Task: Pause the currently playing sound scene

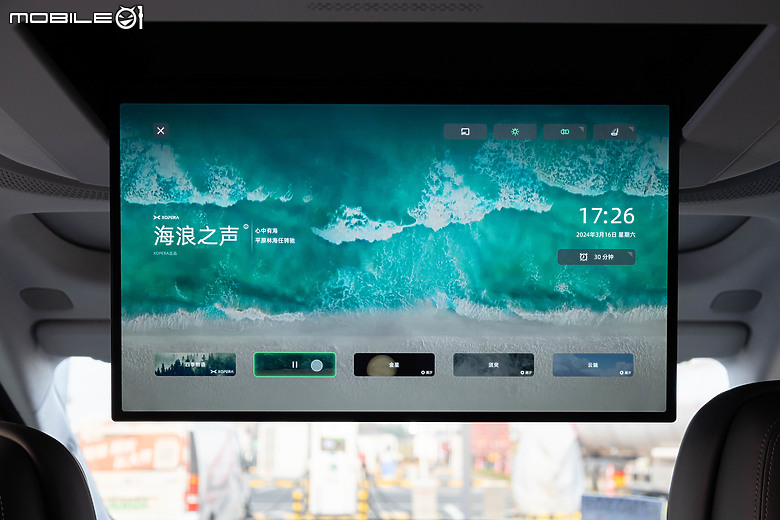Action: click(294, 365)
